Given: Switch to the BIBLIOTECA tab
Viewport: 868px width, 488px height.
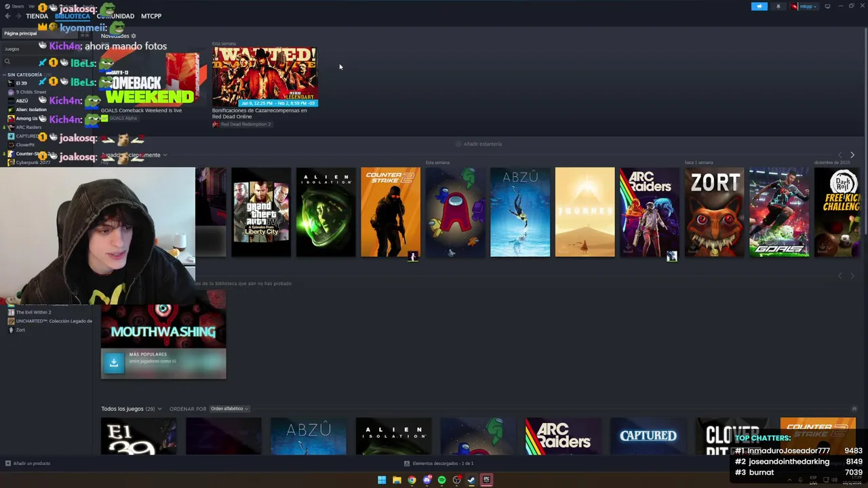Looking at the screenshot, I should click(x=73, y=16).
